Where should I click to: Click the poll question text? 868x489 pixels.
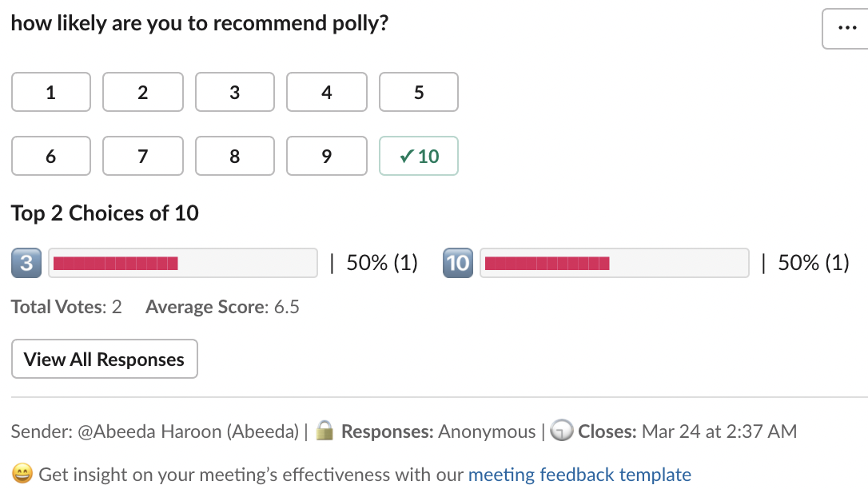[198, 22]
